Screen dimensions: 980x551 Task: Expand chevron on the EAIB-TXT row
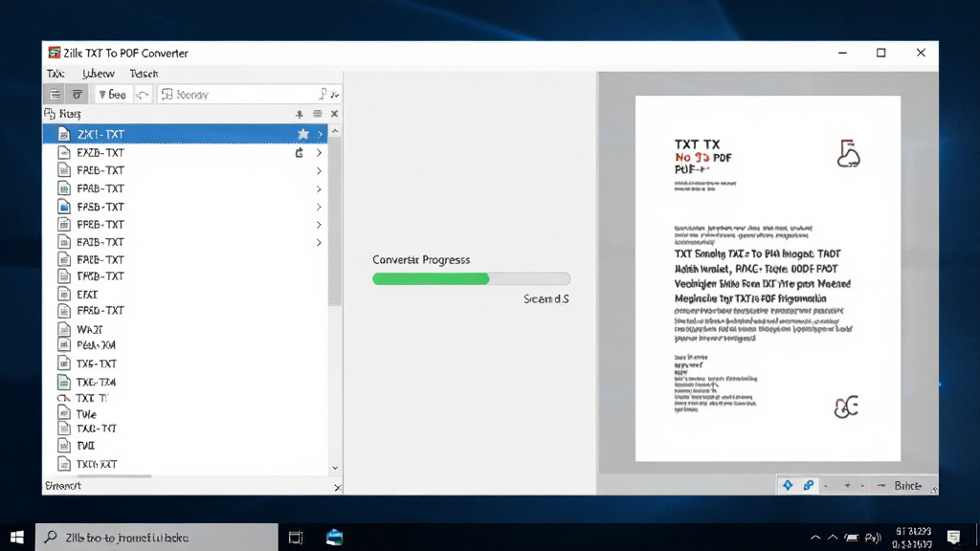(x=319, y=242)
